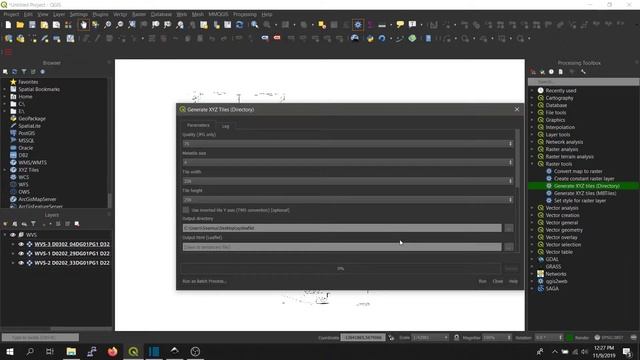Click the 0% progress bar in dialog

(x=340, y=268)
